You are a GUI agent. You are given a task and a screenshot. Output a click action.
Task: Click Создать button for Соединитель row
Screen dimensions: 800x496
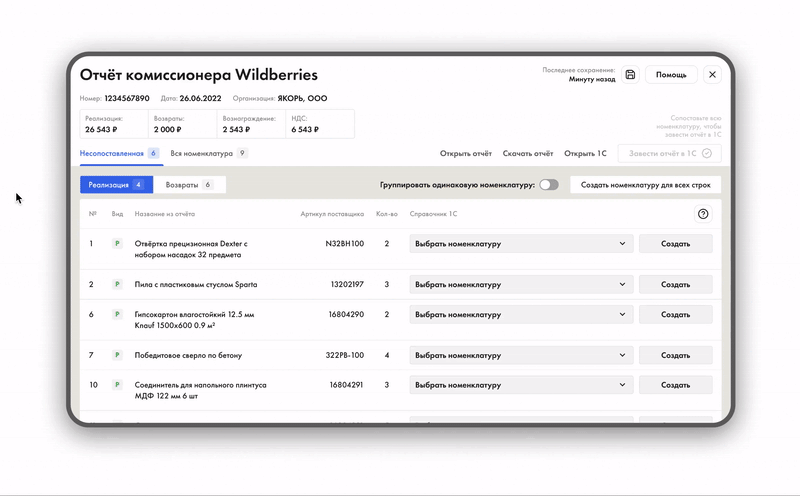pos(676,385)
